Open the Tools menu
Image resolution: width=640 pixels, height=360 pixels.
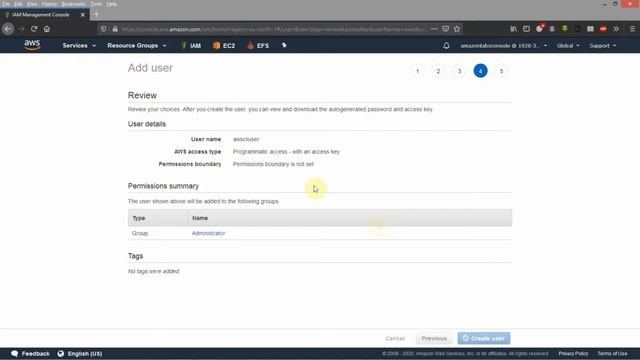point(96,4)
